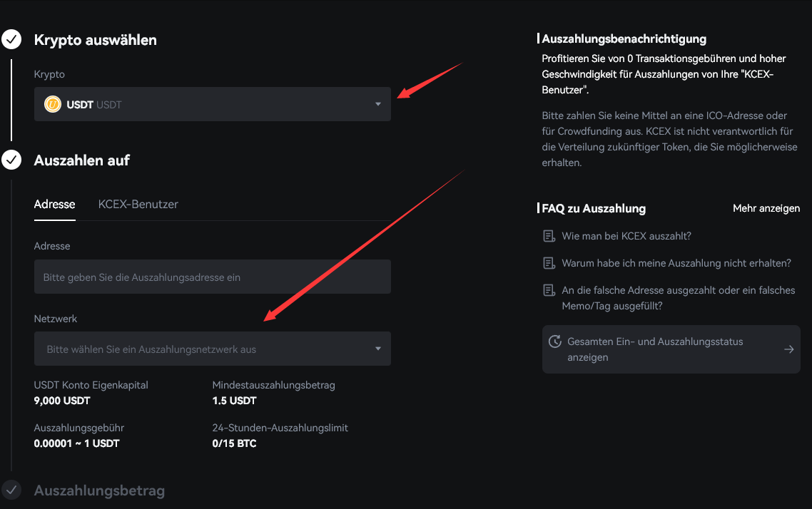Click document icon beside 'Warum habe ich meine Auszahlung'
Screen dimensions: 812x509
point(549,263)
